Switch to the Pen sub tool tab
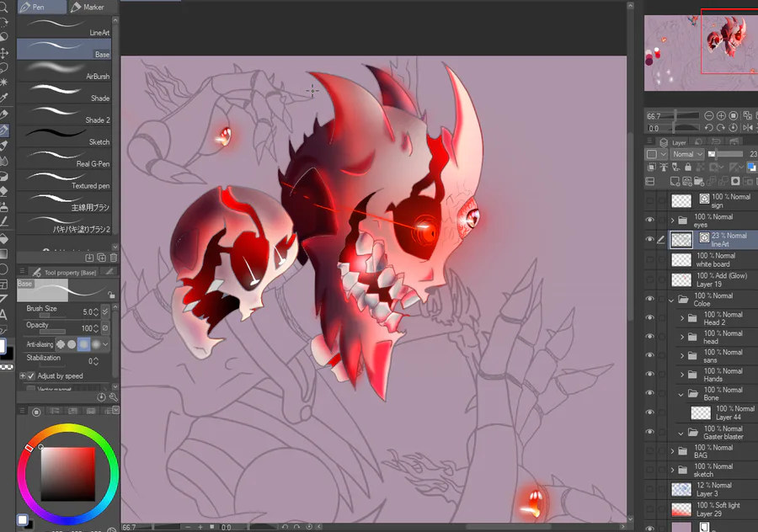 [x=41, y=7]
